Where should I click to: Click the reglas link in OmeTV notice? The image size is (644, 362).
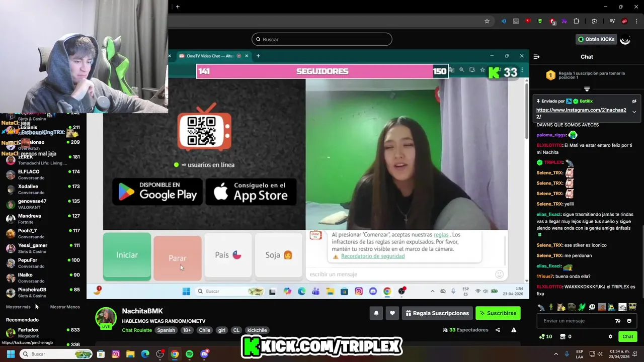pos(441,235)
